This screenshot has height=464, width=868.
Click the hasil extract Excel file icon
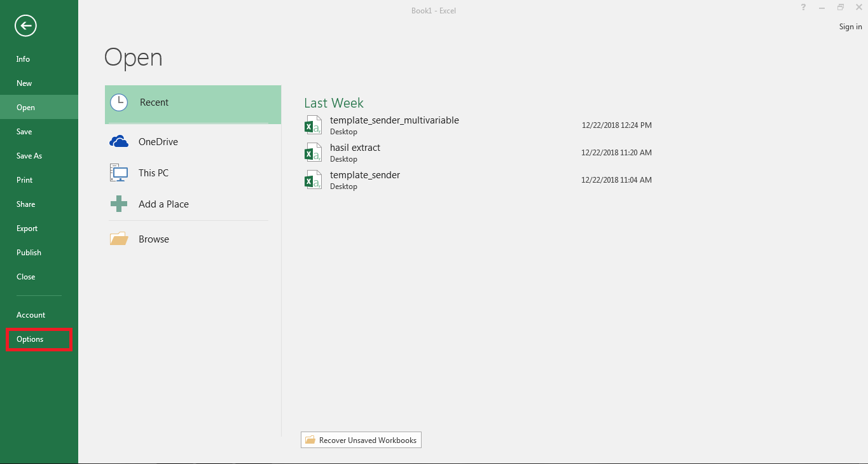pyautogui.click(x=313, y=153)
